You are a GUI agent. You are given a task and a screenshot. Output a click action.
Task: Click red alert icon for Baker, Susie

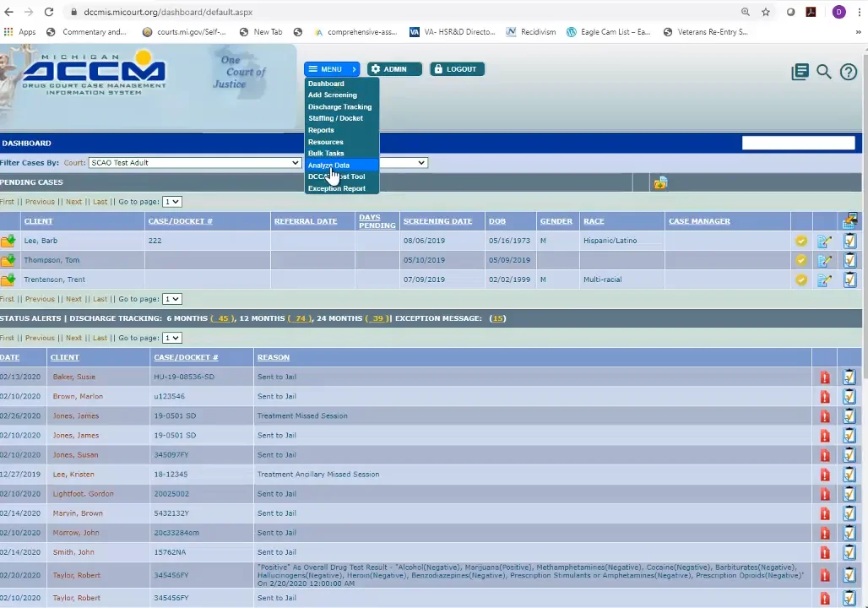(825, 377)
